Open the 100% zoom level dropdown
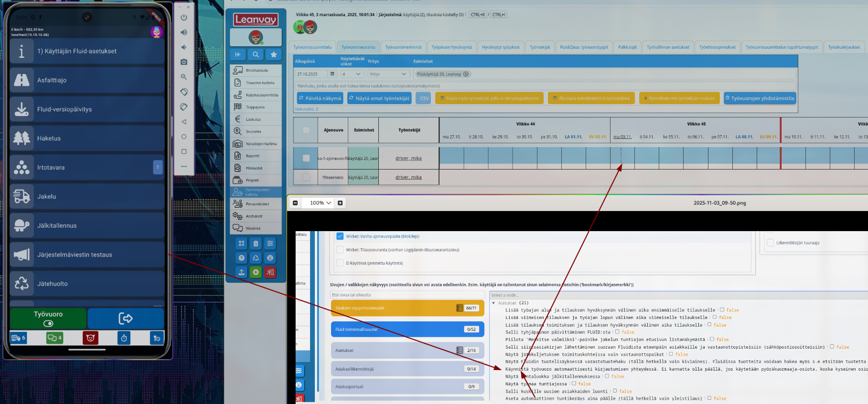 [321, 203]
